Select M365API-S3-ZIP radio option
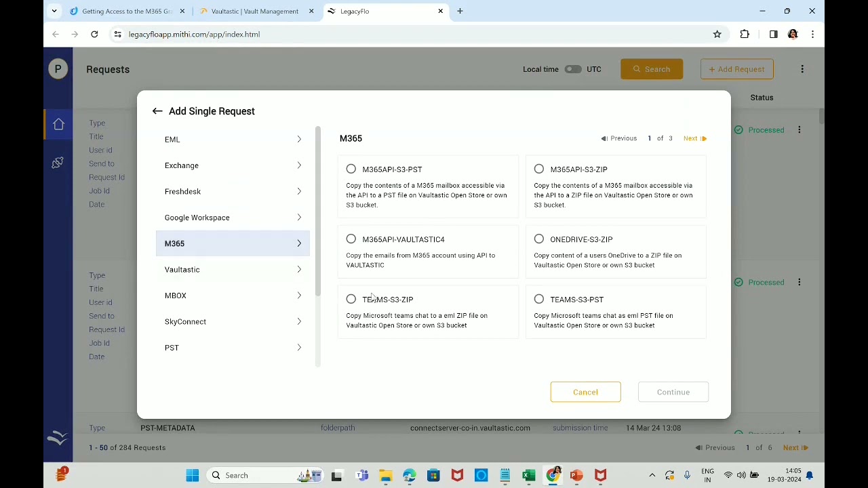868x488 pixels. pyautogui.click(x=539, y=169)
